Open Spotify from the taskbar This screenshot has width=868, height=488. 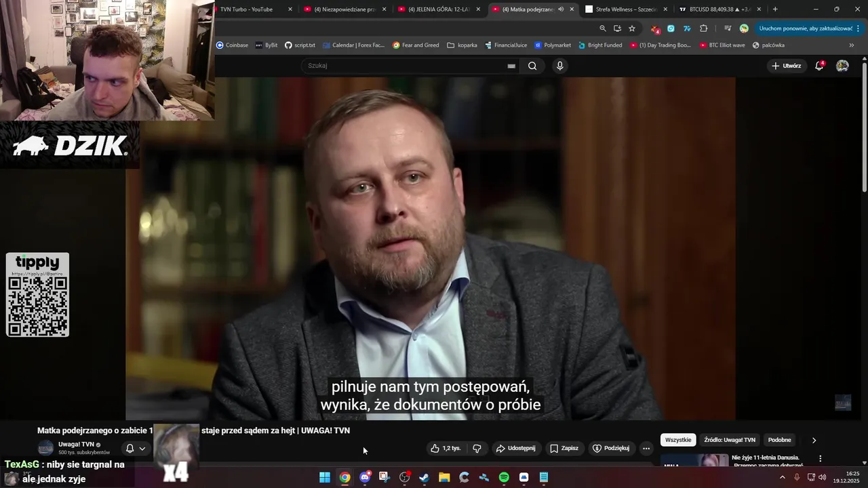(x=504, y=478)
